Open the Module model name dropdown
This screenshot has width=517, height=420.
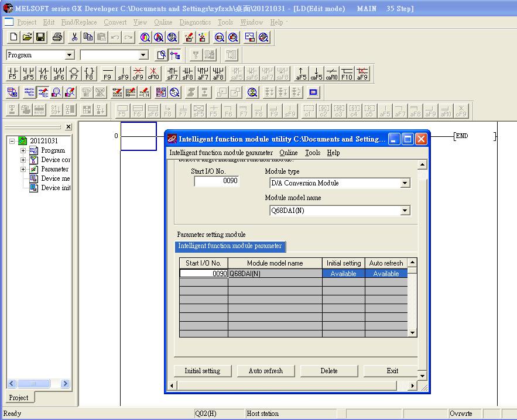[405, 211]
